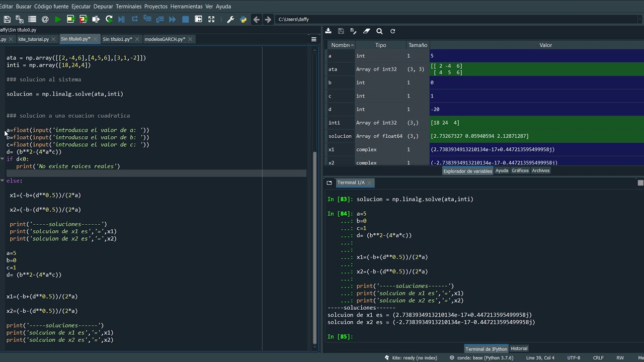Click the @ symbol finder icon
Image resolution: width=644 pixels, height=362 pixels.
click(45, 19)
